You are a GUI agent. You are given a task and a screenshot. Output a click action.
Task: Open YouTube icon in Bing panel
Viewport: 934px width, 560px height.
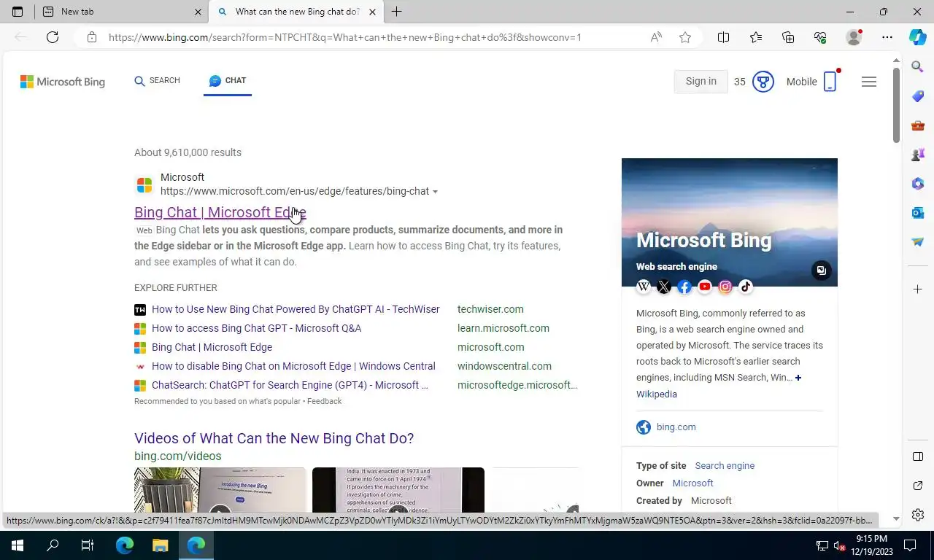(x=705, y=287)
